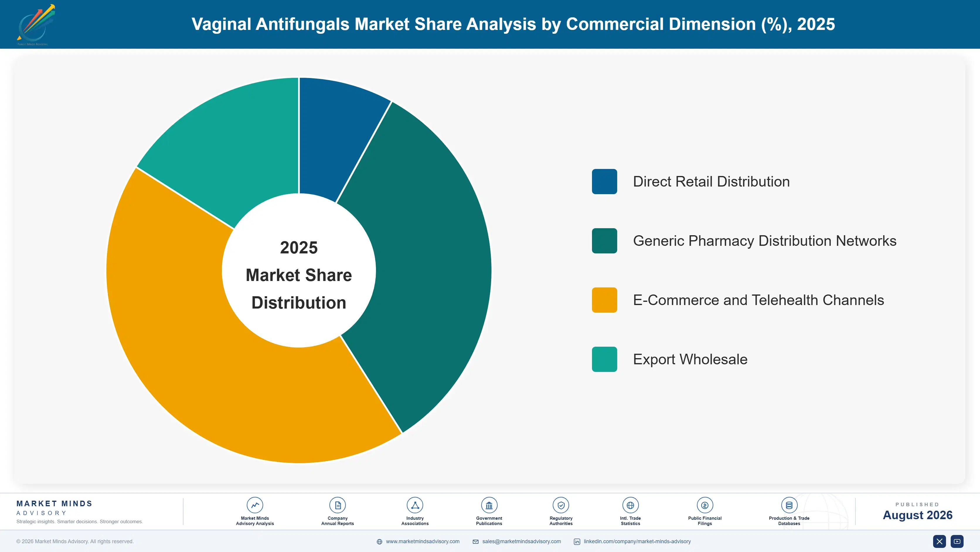Click the 'Production & Trade Databases' label
The image size is (980, 552).
click(x=789, y=521)
